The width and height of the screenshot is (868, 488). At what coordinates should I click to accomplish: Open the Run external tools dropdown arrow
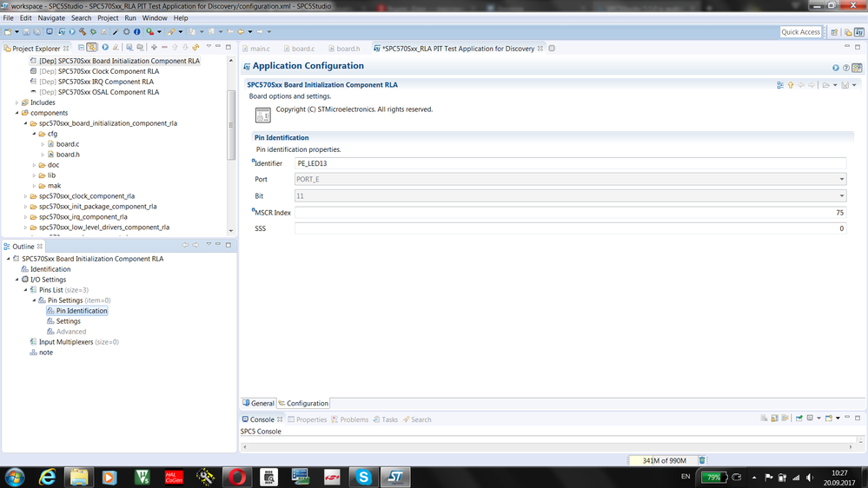point(159,32)
